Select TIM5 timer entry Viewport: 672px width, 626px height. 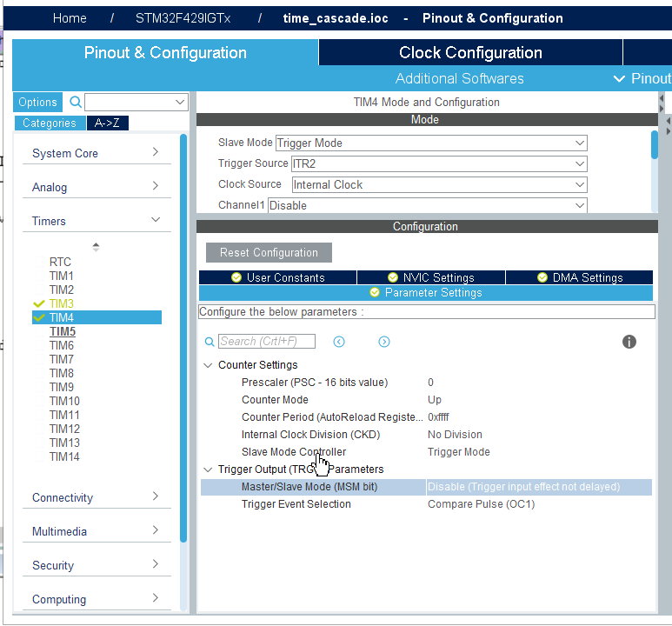63,331
